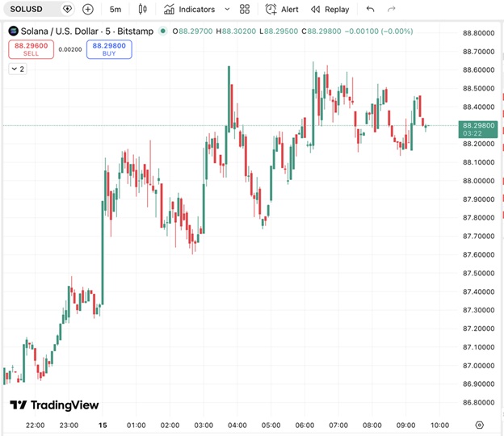Open chart settings gear at bottom right
Viewport: 504px width, 436px height.
479,425
